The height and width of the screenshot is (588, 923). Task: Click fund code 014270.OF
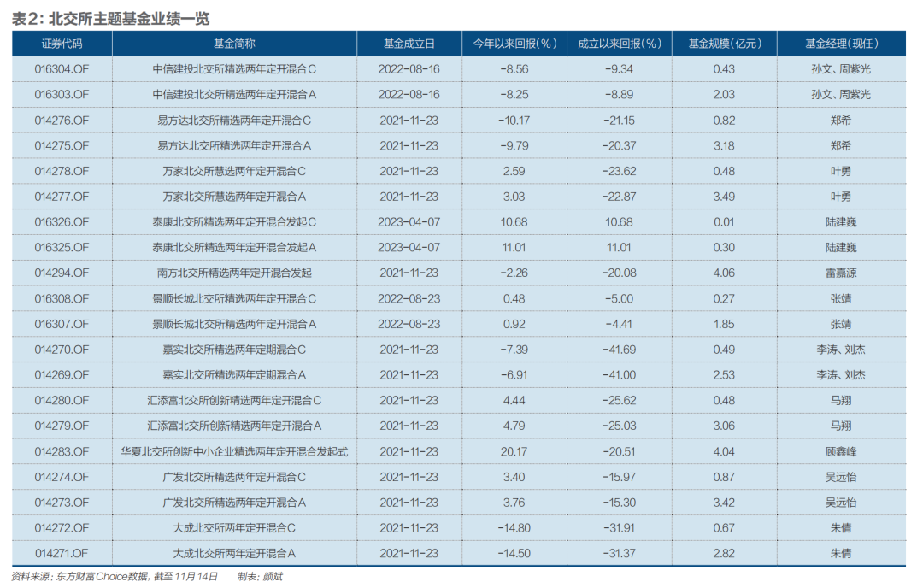pyautogui.click(x=62, y=350)
